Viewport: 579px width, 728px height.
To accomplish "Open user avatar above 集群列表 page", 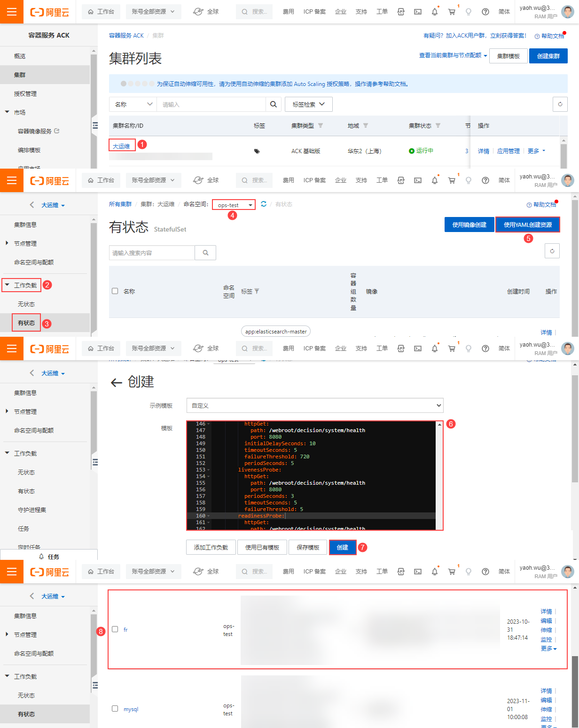I will pos(568,12).
